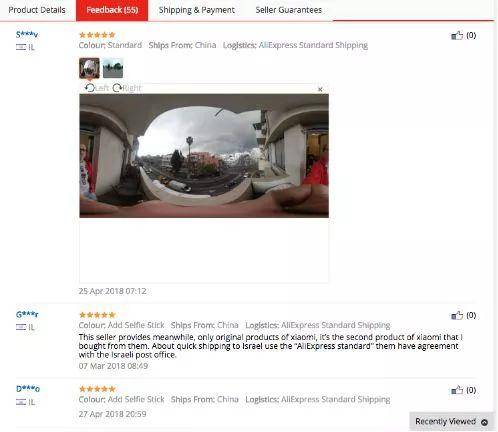498x432 pixels.
Task: Open the Shipping & Payment tab
Action: [x=197, y=10]
